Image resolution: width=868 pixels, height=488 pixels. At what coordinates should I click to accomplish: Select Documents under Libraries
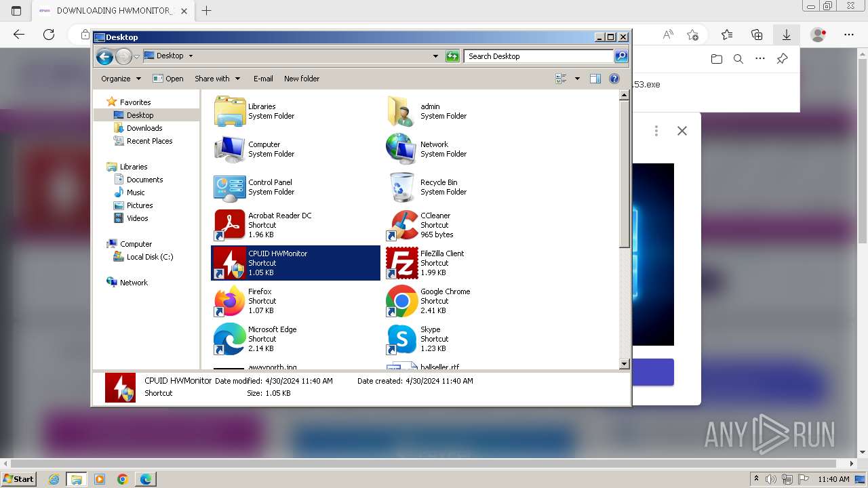(x=144, y=180)
